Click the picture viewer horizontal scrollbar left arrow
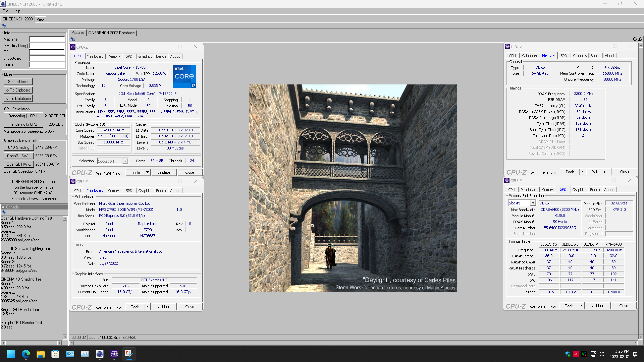The height and width of the screenshot is (362, 644). click(72, 343)
